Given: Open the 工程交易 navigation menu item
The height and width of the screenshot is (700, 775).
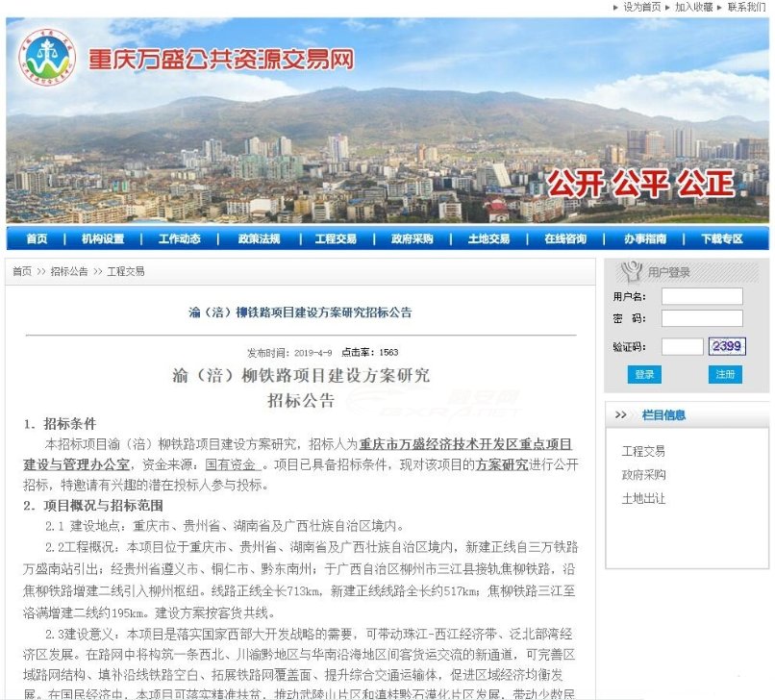Looking at the screenshot, I should click(336, 238).
